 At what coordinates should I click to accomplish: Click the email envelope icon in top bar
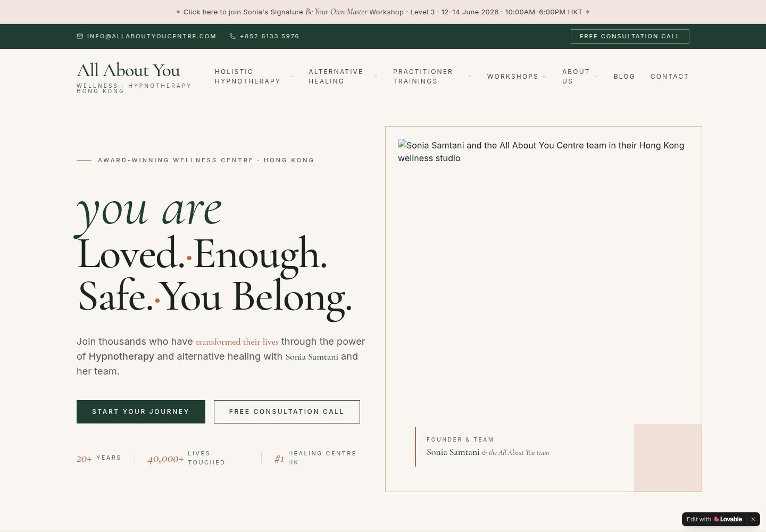coord(80,36)
